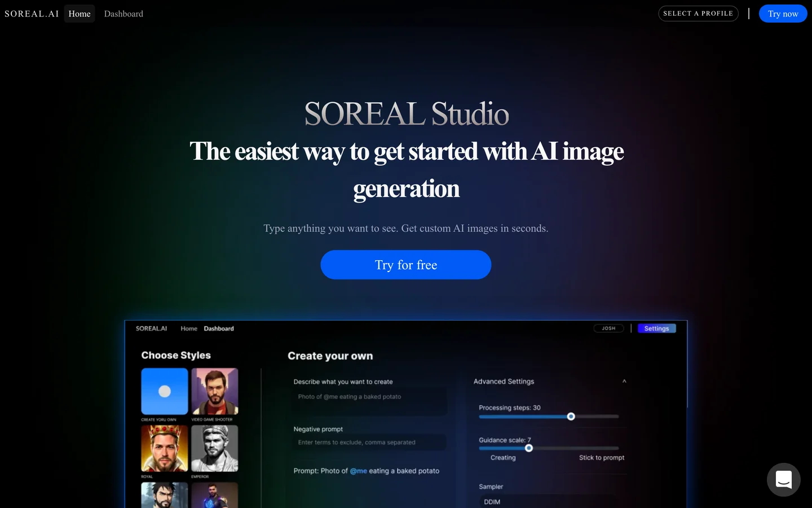Screen dimensions: 812x508
Task: Choose the Video Game Shooter style thumbnail
Action: click(215, 391)
